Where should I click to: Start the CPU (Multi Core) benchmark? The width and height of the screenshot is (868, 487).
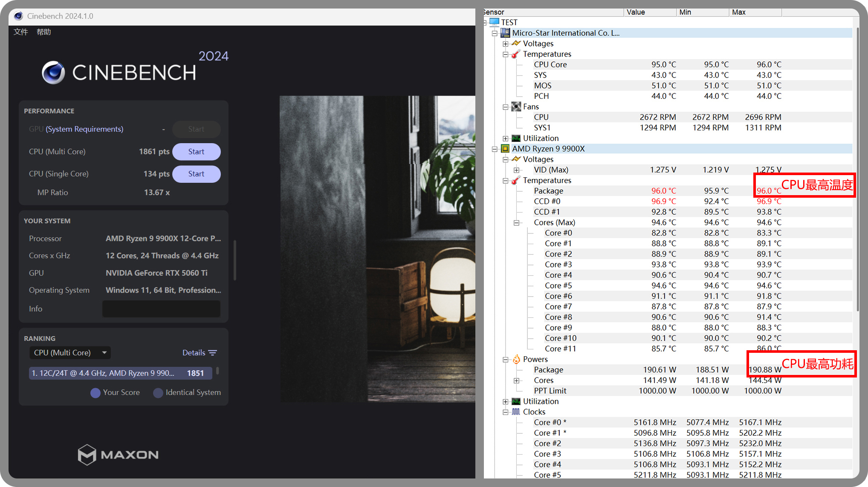pos(196,152)
